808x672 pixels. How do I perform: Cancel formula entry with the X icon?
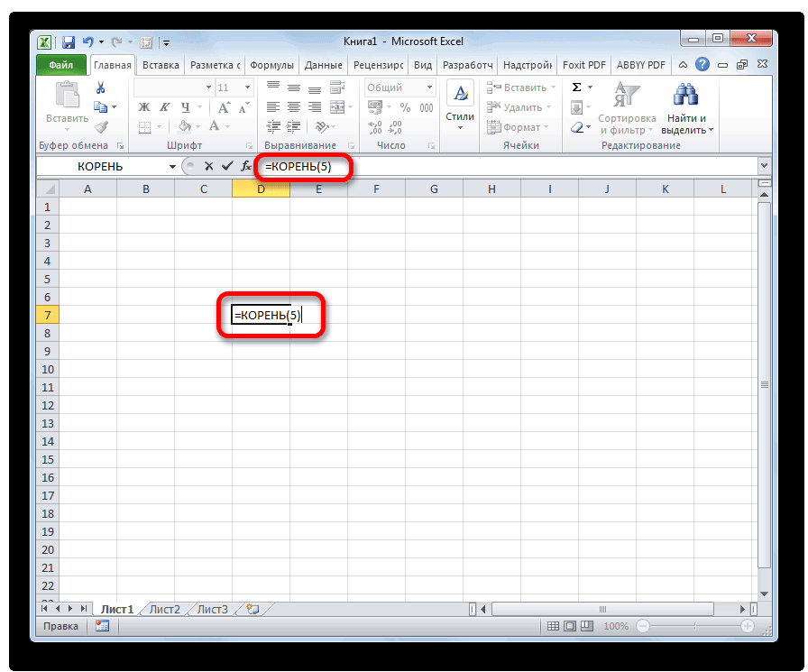coord(209,167)
